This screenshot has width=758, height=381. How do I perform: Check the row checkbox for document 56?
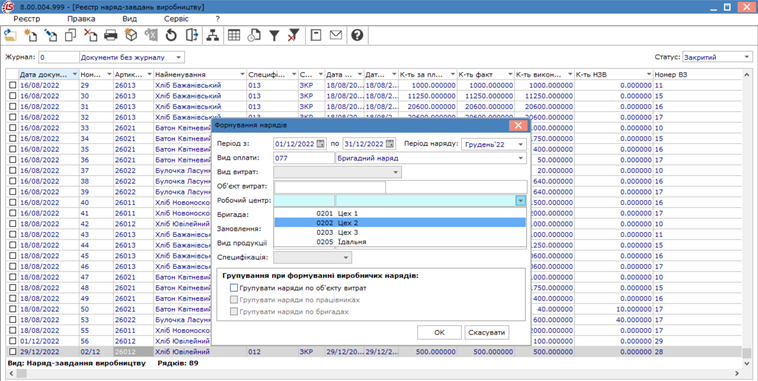(x=13, y=341)
